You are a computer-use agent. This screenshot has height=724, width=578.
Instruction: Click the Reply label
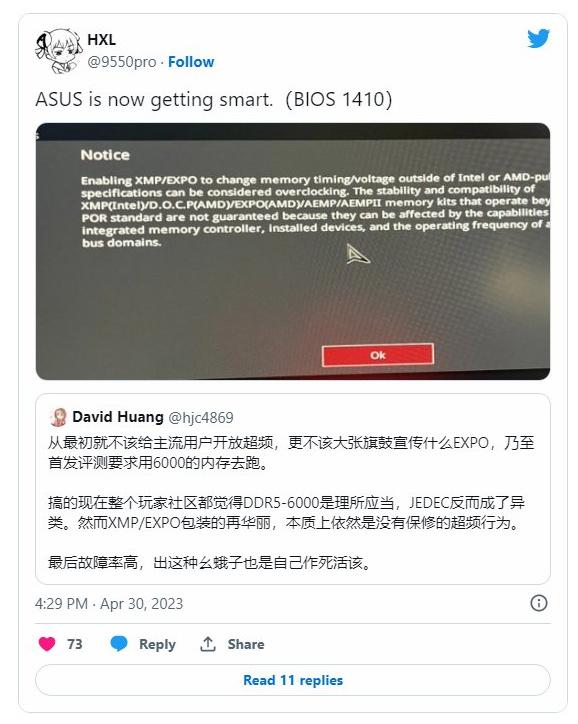click(157, 644)
